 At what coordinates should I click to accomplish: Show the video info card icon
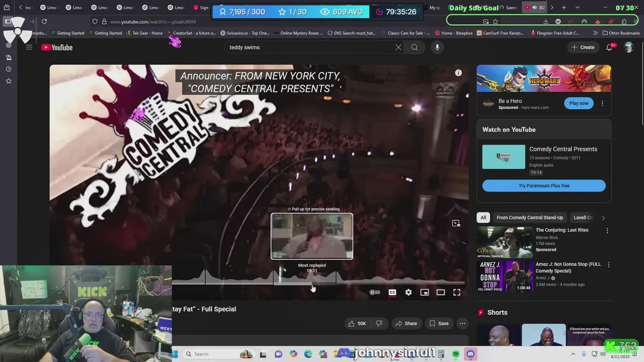coord(458,73)
